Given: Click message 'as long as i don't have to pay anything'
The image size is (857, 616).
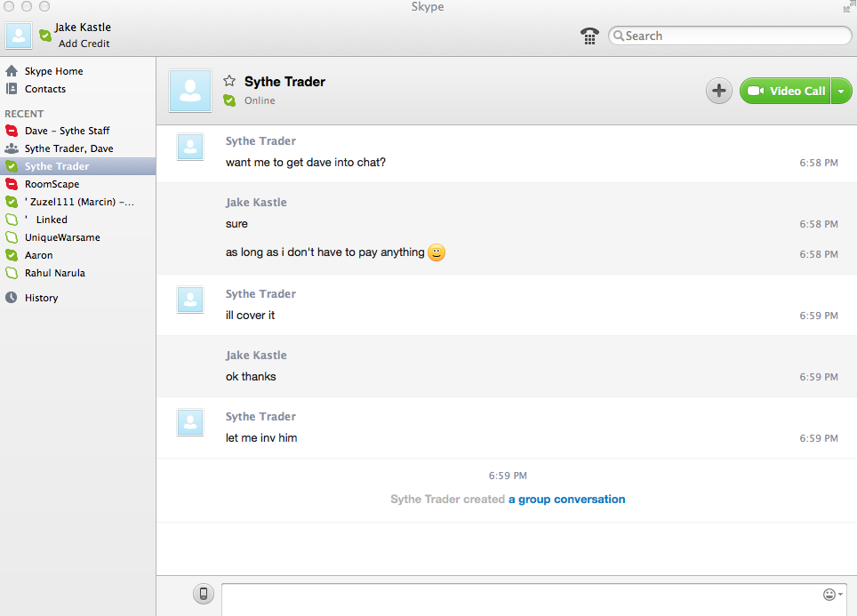Looking at the screenshot, I should 324,252.
